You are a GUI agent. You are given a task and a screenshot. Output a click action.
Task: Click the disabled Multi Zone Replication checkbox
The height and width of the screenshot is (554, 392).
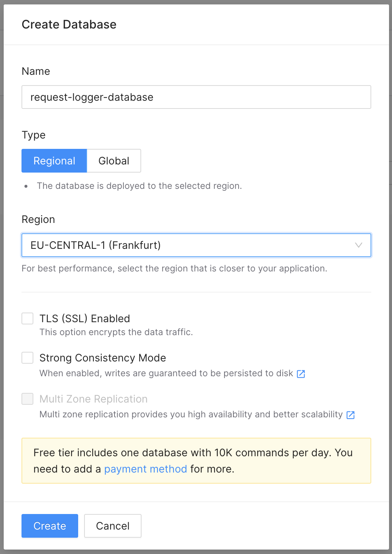(27, 399)
